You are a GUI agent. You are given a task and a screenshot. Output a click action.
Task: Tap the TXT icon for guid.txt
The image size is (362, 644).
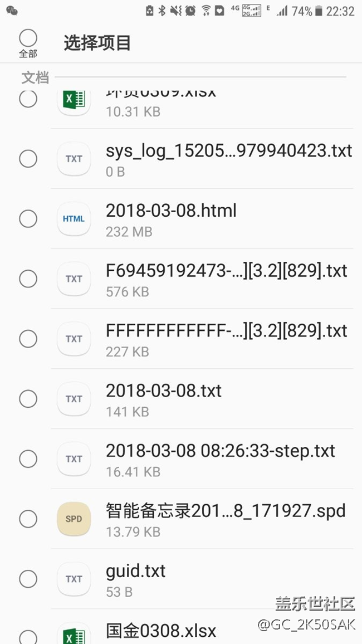pyautogui.click(x=74, y=579)
